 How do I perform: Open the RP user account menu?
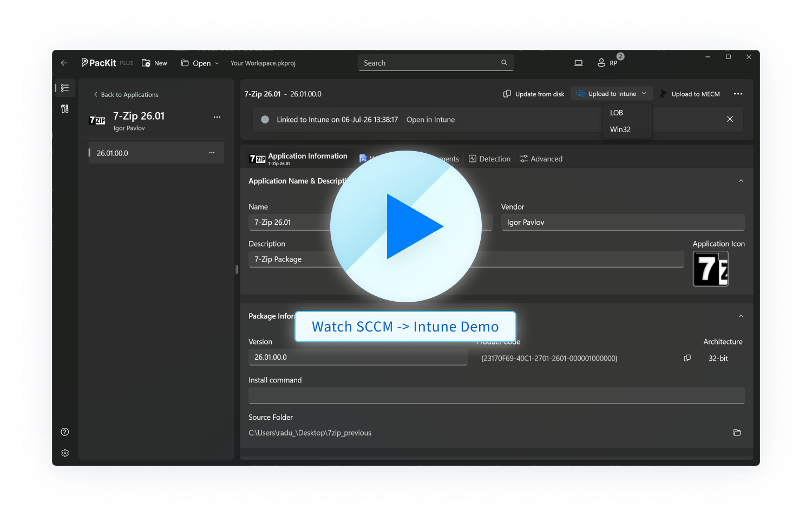[x=607, y=63]
